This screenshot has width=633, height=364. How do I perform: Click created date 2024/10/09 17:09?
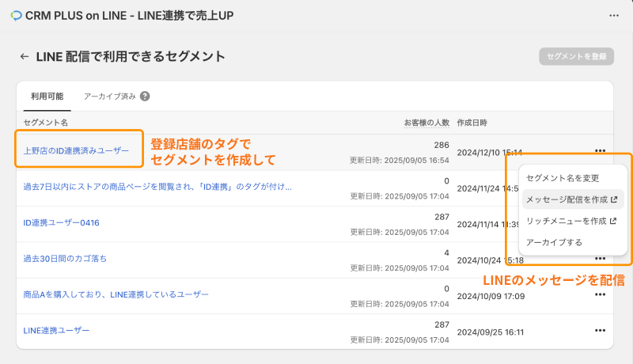pyautogui.click(x=491, y=296)
